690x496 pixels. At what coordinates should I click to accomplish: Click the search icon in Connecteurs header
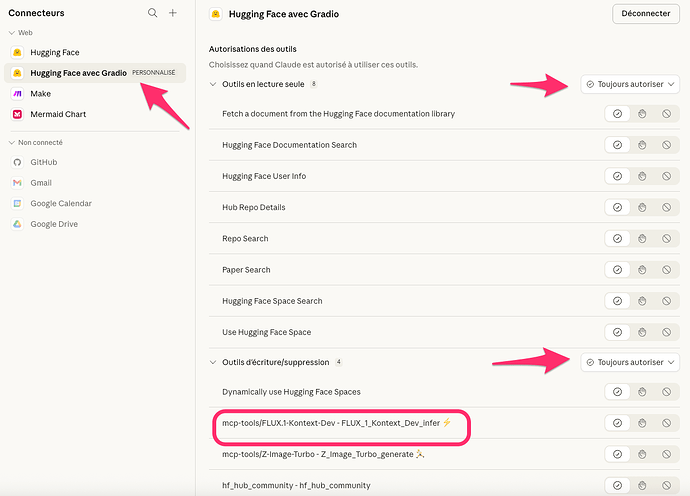pyautogui.click(x=152, y=13)
